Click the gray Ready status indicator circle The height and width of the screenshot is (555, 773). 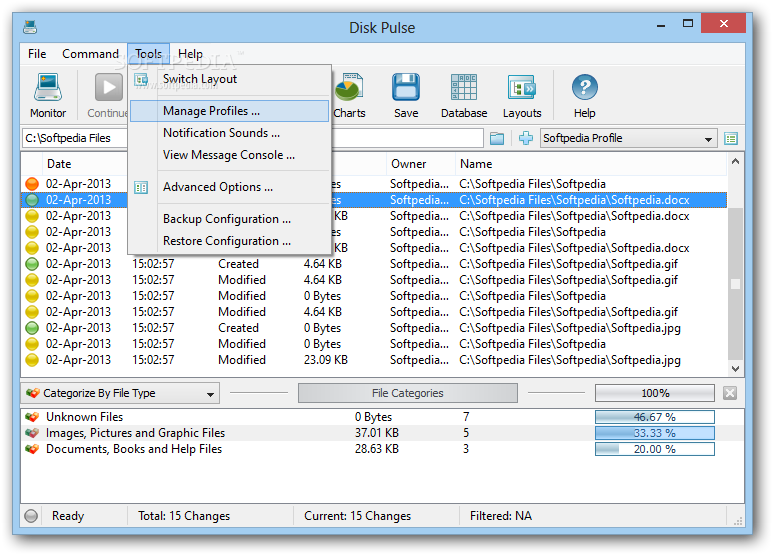pyautogui.click(x=31, y=516)
